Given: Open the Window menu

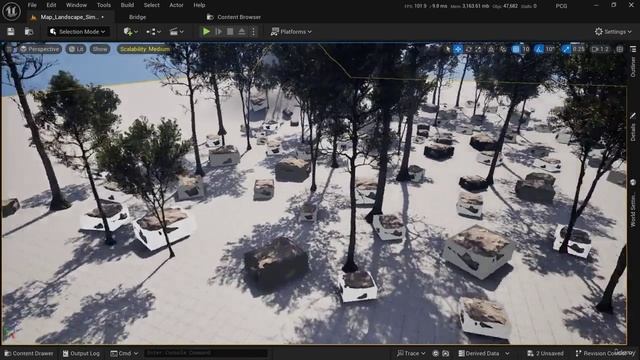Looking at the screenshot, I should point(76,5).
